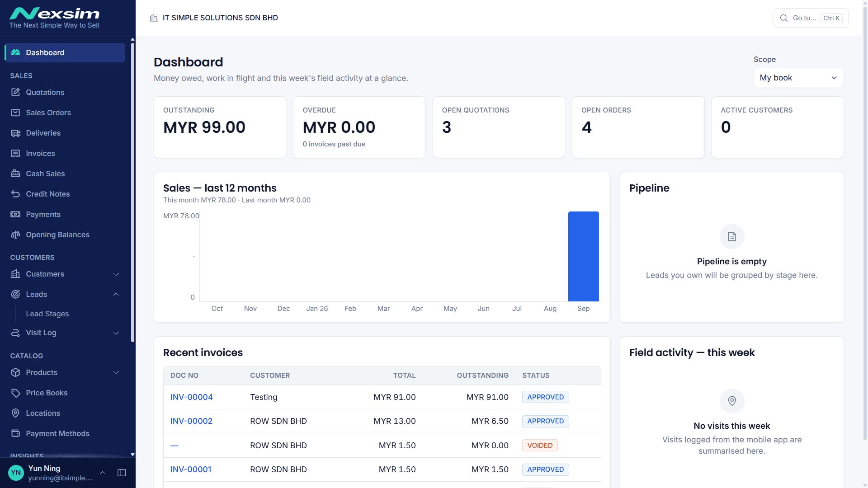
Task: Click the Opening Balances scale icon
Action: point(15,235)
